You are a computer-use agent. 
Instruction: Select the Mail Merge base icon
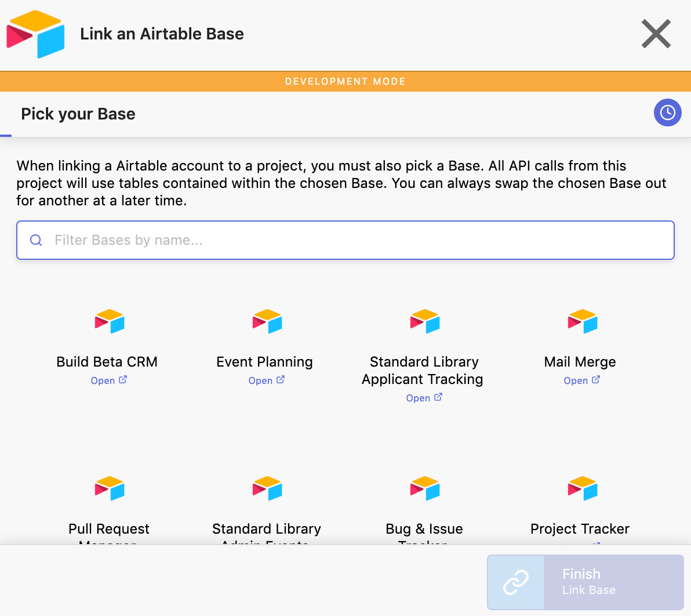tap(583, 321)
